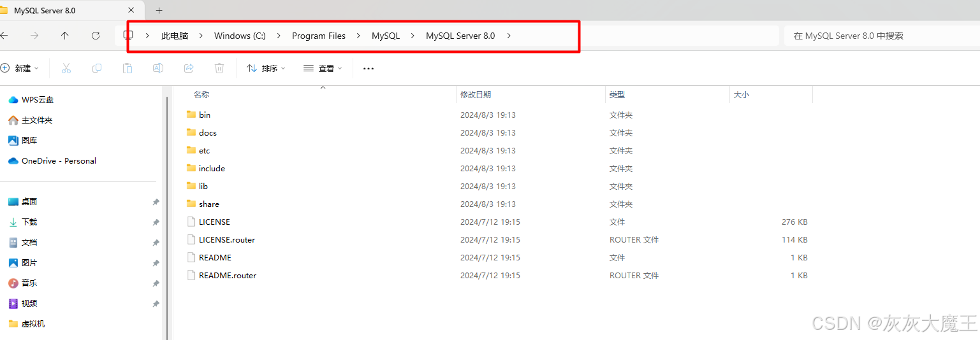The height and width of the screenshot is (340, 980).
Task: Expand chevron after Program Files breadcrumb
Action: [359, 36]
